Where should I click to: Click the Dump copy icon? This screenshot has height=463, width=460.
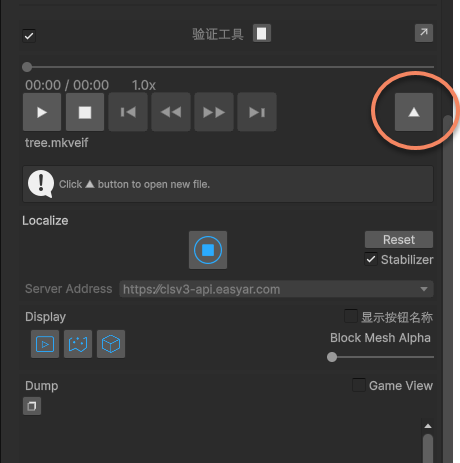coord(32,406)
